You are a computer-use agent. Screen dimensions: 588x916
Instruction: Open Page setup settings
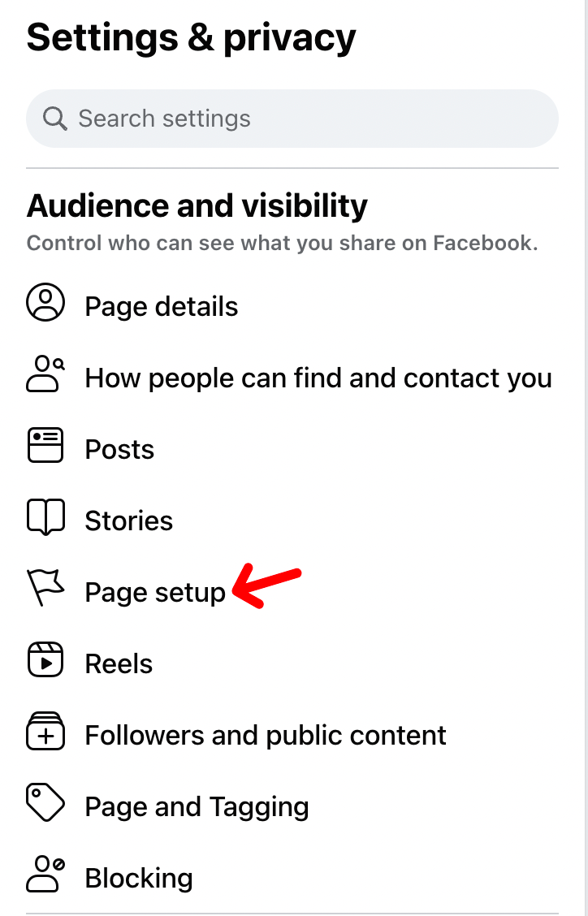pyautogui.click(x=154, y=593)
